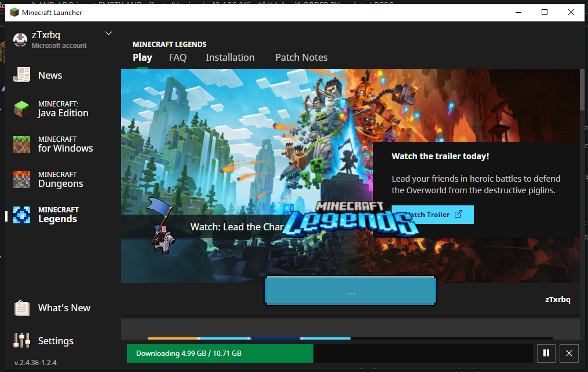Click the flag-bearing hero on horse
This screenshot has width=588, height=372.
pyautogui.click(x=160, y=226)
